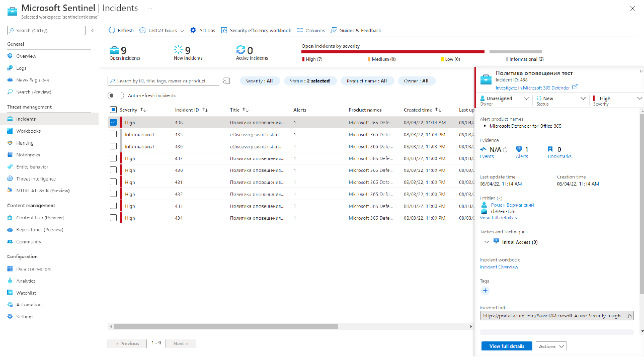Click the Automation gear icon
Screen dimensions: 644x362
point(10,305)
